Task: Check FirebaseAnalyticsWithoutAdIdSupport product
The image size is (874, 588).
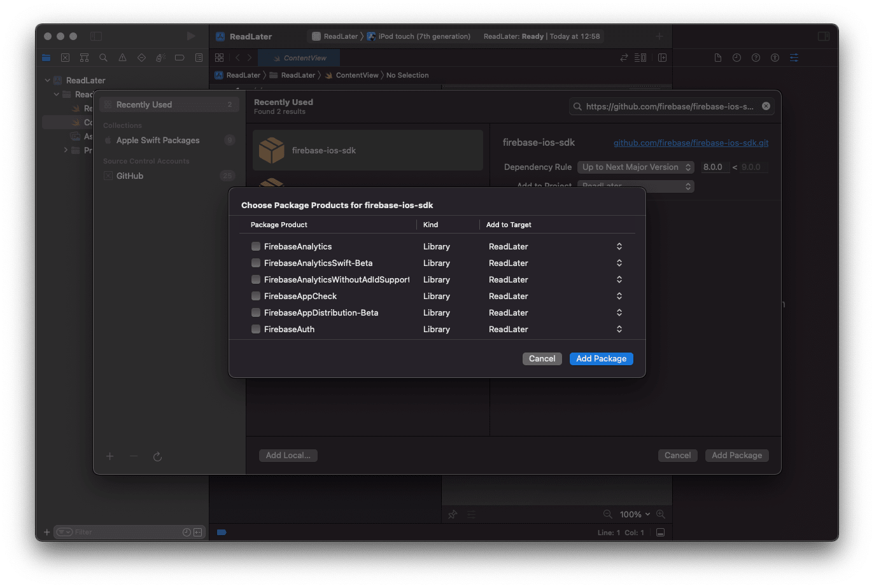Action: [x=256, y=279]
